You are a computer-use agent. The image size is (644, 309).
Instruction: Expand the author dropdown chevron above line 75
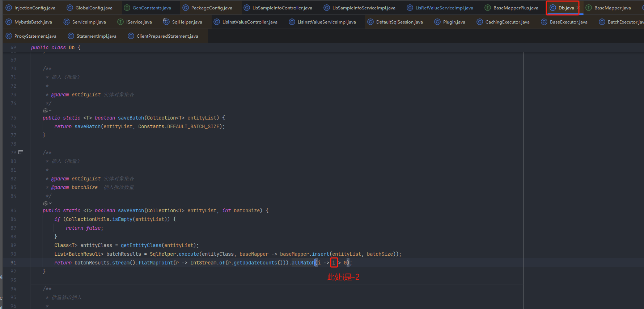[50, 110]
